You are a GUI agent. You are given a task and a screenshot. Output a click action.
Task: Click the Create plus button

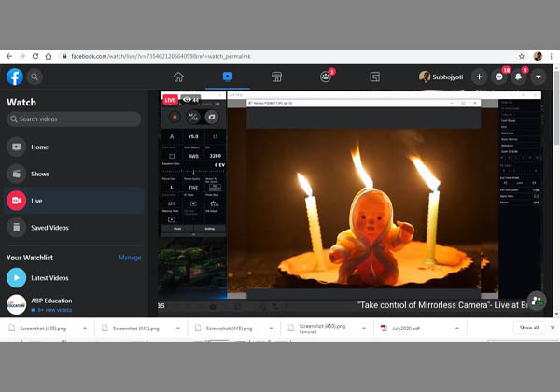coord(480,77)
